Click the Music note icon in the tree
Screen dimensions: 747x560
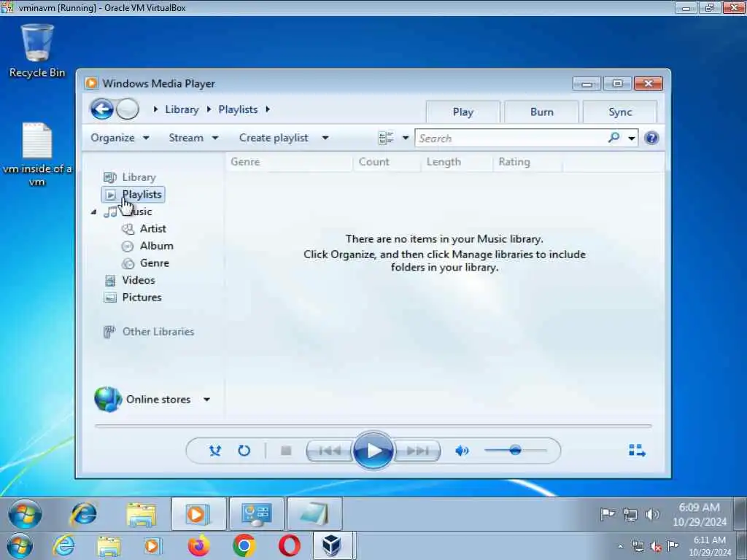(111, 212)
